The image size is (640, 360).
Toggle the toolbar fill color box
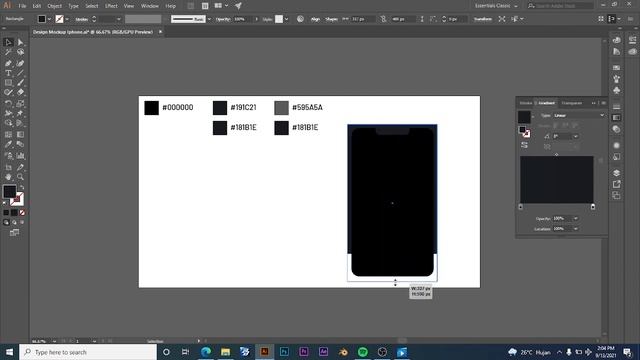click(x=9, y=191)
